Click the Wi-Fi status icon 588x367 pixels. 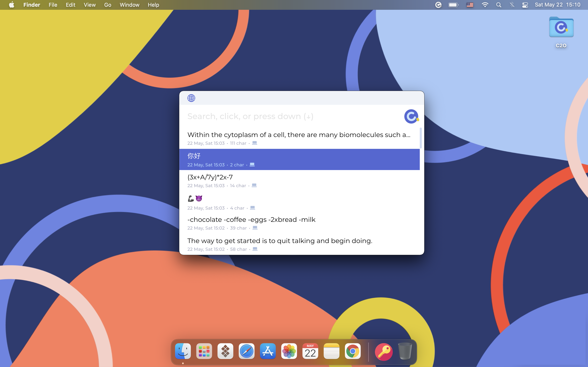(485, 5)
